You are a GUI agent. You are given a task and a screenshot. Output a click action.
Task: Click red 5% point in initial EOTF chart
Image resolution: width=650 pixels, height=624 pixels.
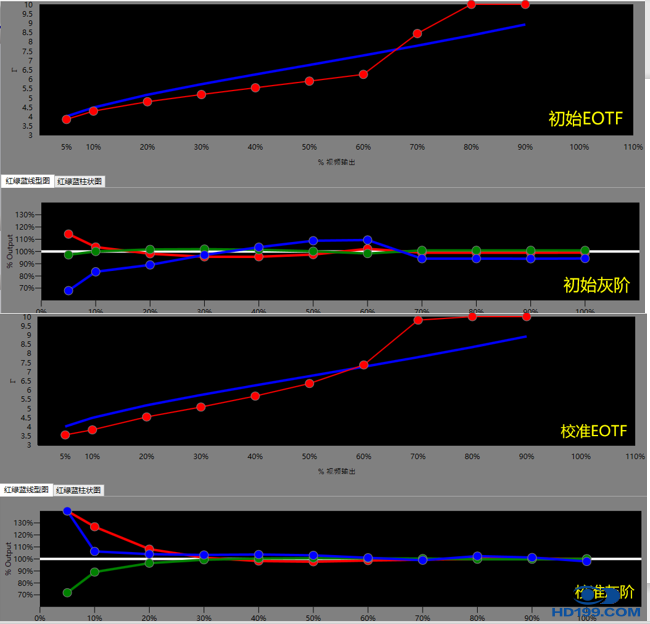point(67,119)
